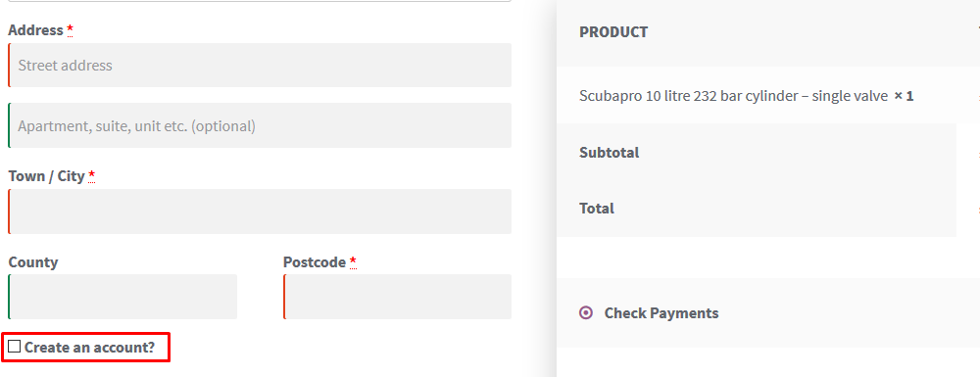Click the required asterisk next to Town / City
Viewport: 980px width, 377px height.
pyautogui.click(x=91, y=175)
